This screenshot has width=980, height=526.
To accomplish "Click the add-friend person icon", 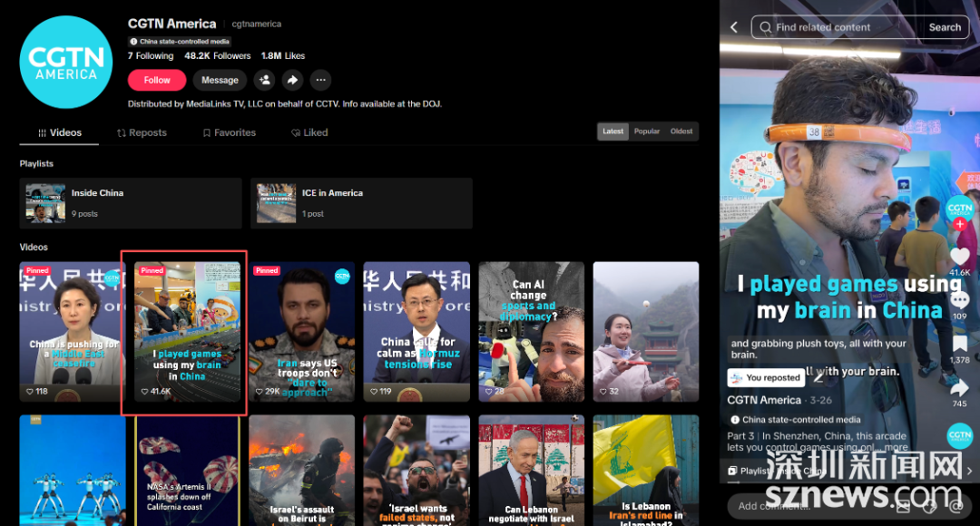I will pyautogui.click(x=264, y=80).
